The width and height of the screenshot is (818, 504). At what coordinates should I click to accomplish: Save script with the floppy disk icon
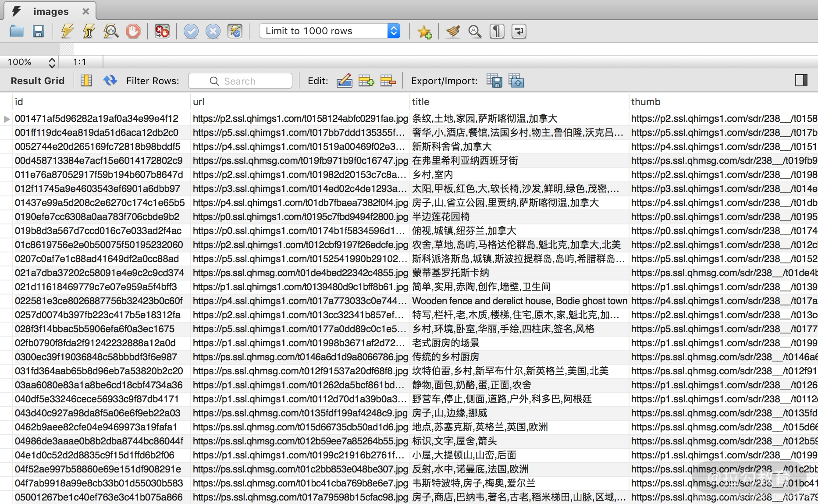point(39,31)
